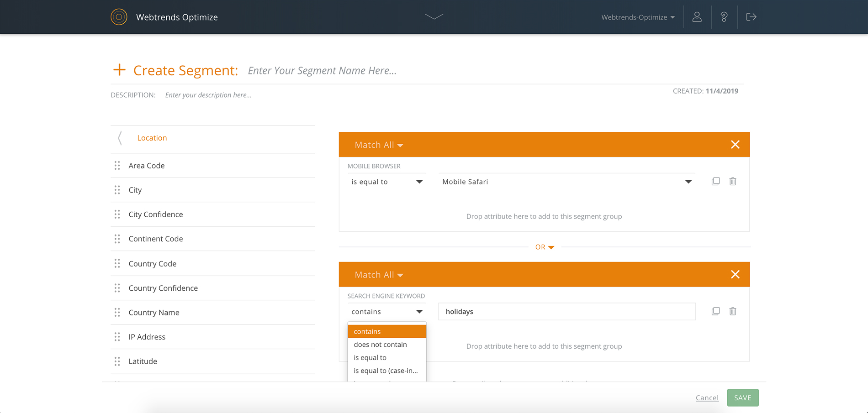The image size is (868, 413).
Task: Click the Location category heading
Action: [152, 138]
